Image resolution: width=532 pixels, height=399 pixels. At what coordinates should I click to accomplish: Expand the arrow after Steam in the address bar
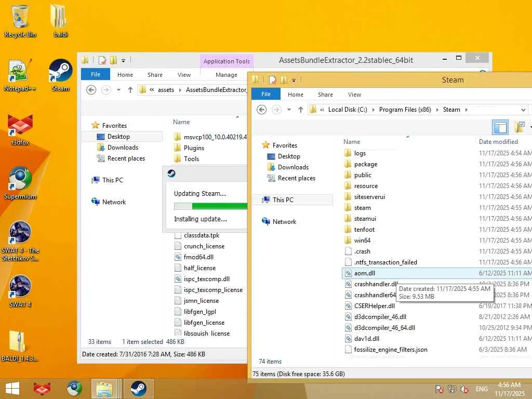pyautogui.click(x=467, y=110)
